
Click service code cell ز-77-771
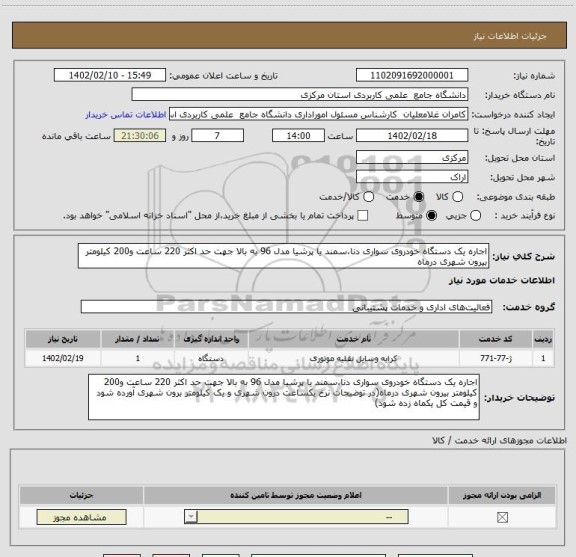496,358
